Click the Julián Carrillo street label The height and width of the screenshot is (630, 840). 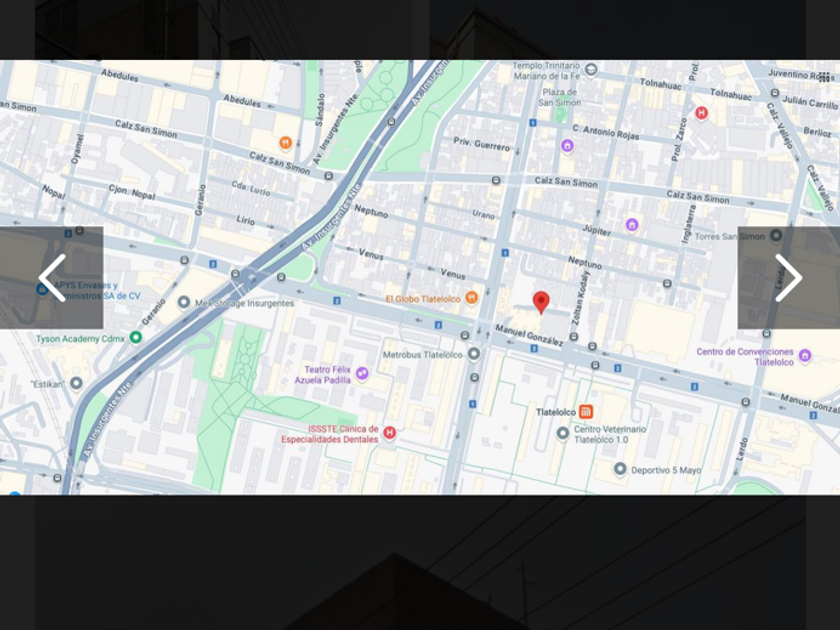[x=809, y=102]
